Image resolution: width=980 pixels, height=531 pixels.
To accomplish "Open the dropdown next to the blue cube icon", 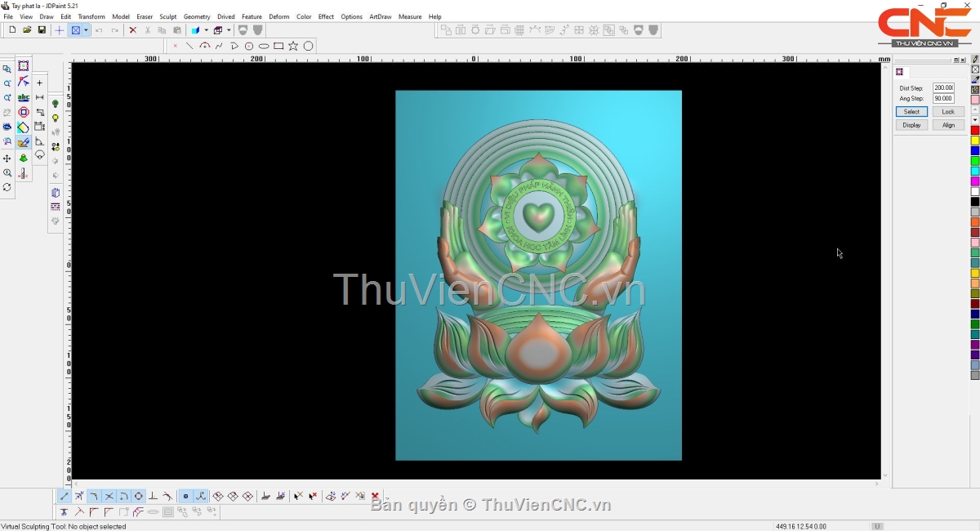I will (x=206, y=30).
